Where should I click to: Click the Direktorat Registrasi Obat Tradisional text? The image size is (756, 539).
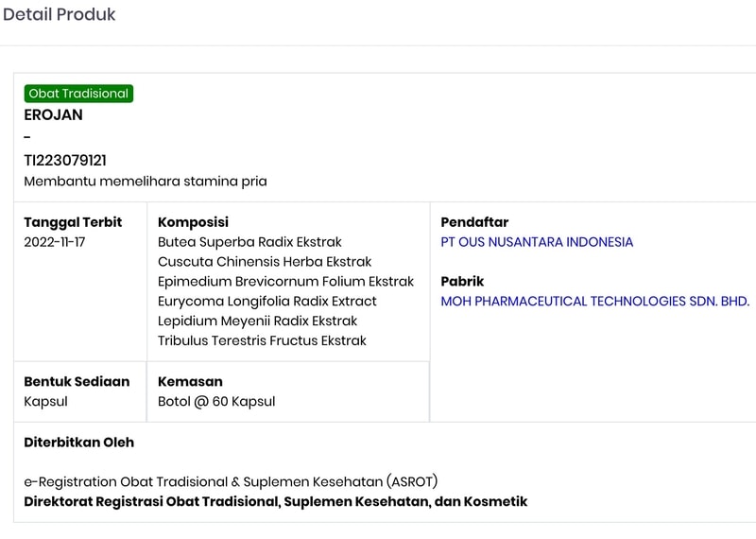point(275,502)
